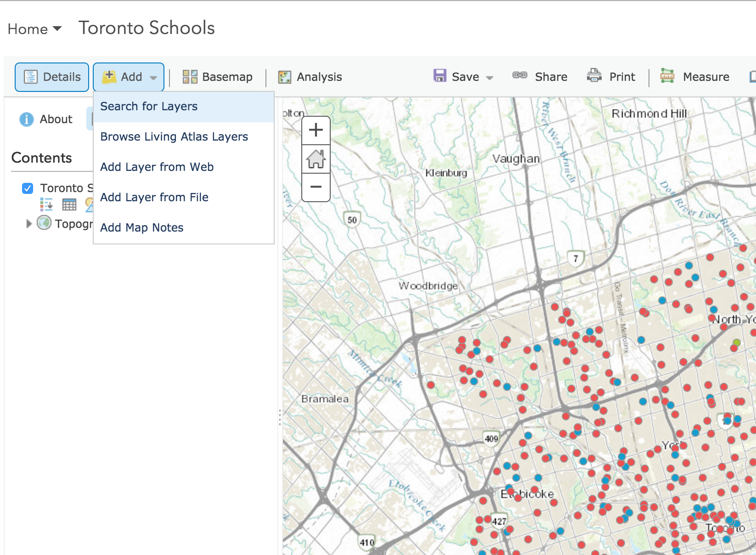756x555 pixels.
Task: Open the Home dropdown menu
Action: [34, 29]
